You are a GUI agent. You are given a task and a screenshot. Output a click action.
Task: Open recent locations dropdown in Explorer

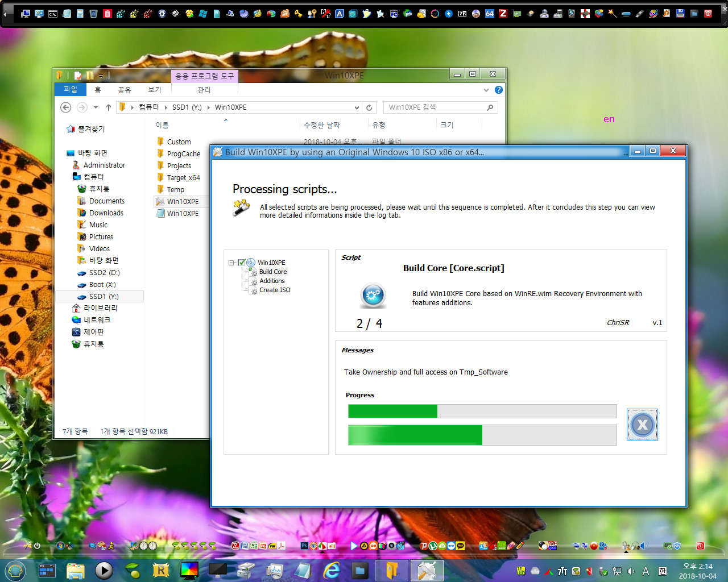[96, 107]
